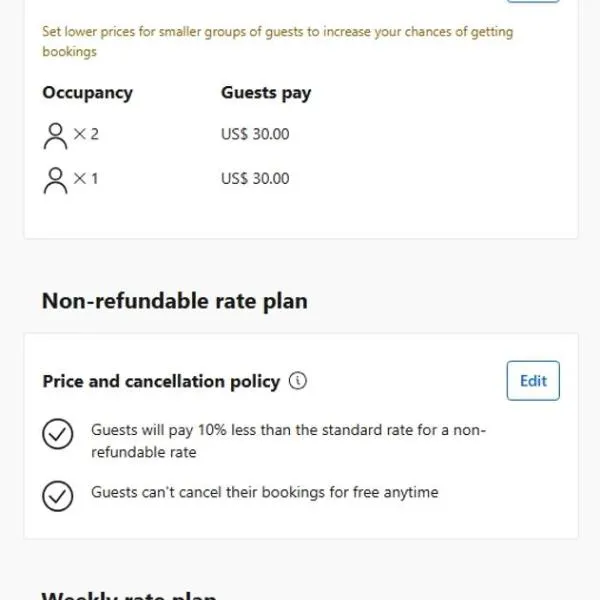Click the Non-refundable rate plan heading
The image size is (600, 600).
coord(174,301)
